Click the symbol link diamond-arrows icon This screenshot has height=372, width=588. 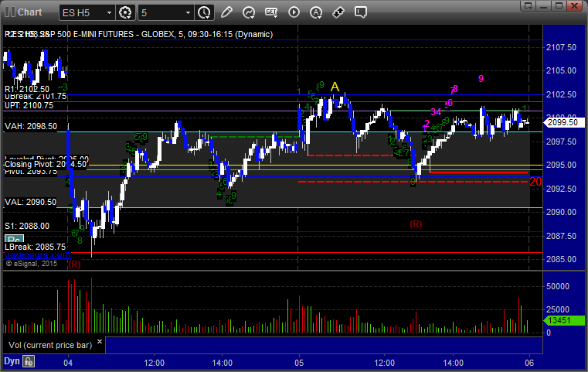tap(338, 12)
